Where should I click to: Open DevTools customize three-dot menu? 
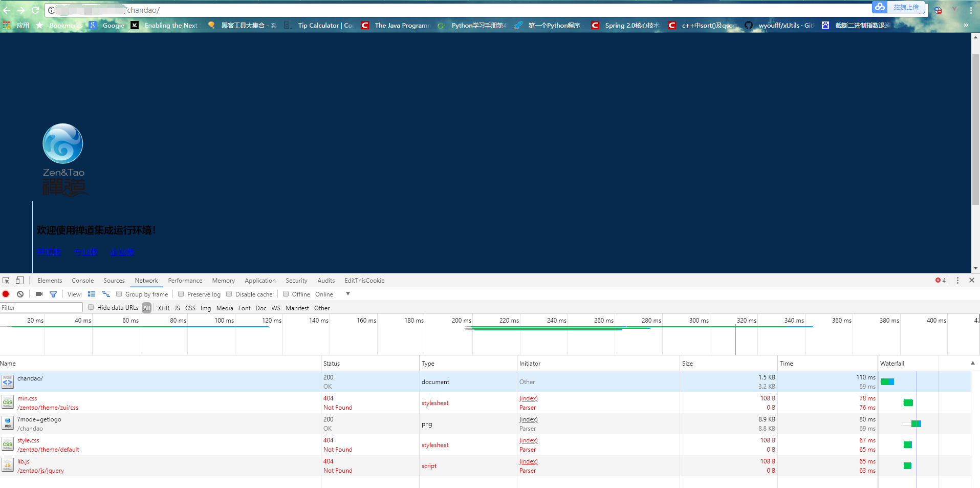click(x=957, y=281)
